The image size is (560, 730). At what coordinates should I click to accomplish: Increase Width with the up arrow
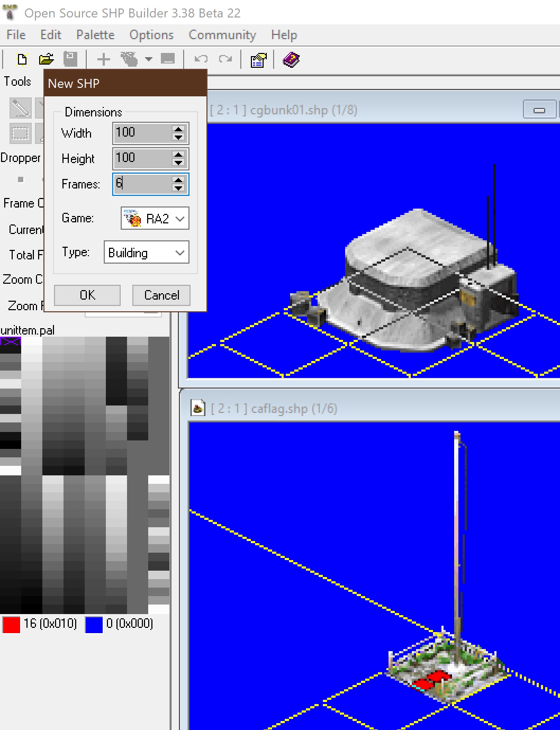(x=179, y=129)
